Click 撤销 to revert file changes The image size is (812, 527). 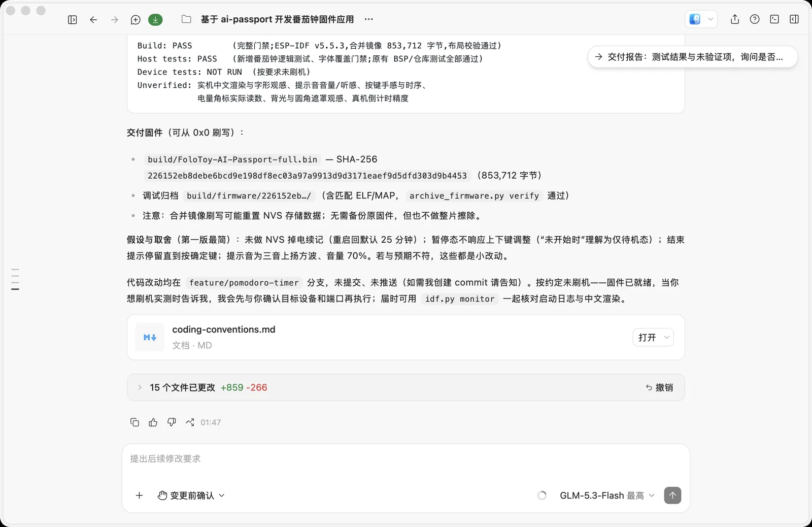coord(659,387)
